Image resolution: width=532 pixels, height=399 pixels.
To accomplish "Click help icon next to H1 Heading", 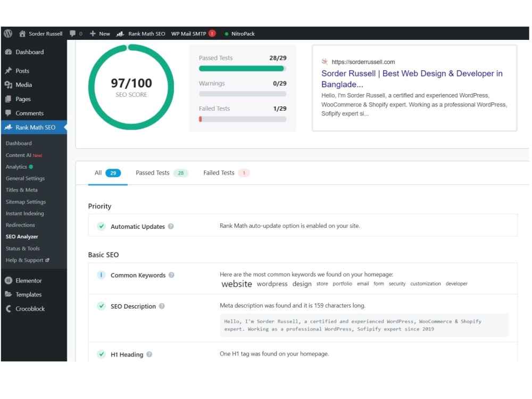I will (x=149, y=354).
